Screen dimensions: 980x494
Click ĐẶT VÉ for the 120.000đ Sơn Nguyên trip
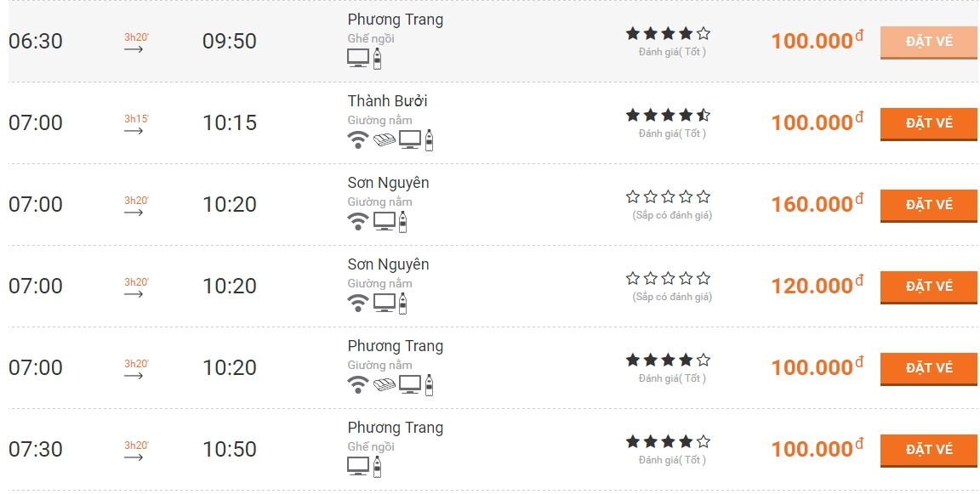pos(929,288)
